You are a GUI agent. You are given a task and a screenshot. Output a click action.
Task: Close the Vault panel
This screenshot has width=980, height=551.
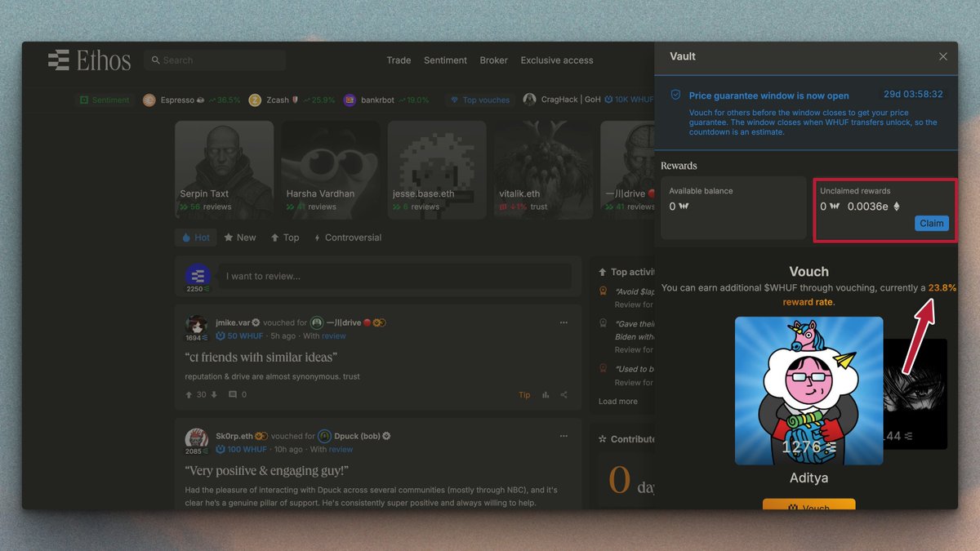[x=943, y=56]
